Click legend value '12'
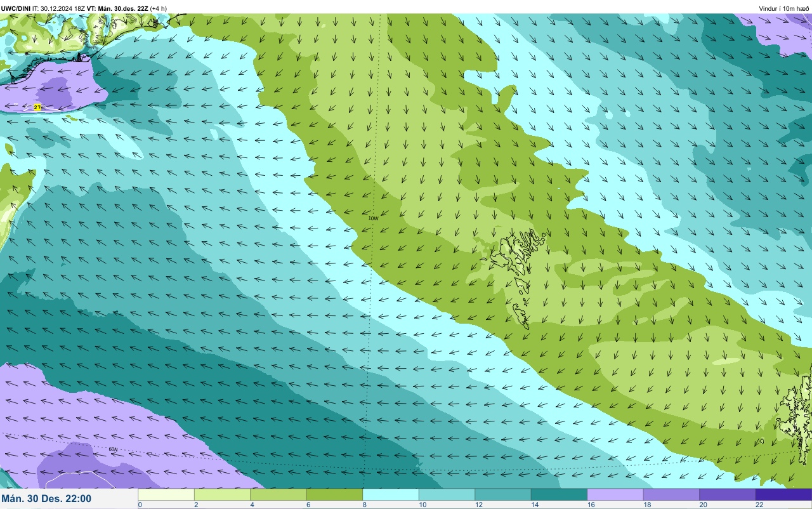Screen dimensions: 812x509 point(478,505)
